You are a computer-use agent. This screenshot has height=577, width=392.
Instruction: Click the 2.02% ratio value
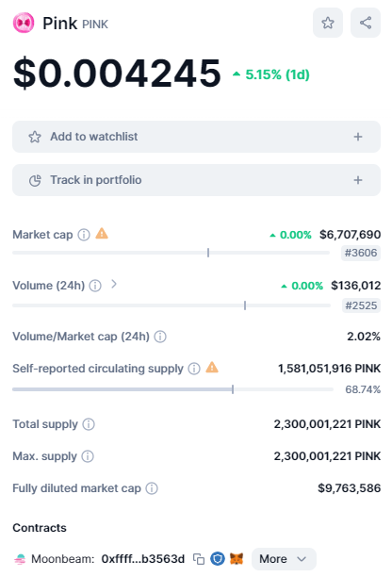click(x=364, y=337)
